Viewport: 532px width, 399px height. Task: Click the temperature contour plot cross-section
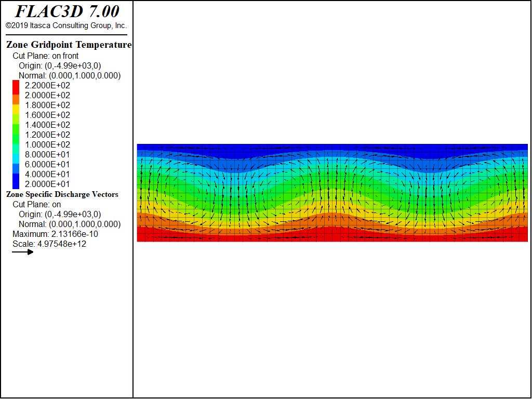[332, 193]
